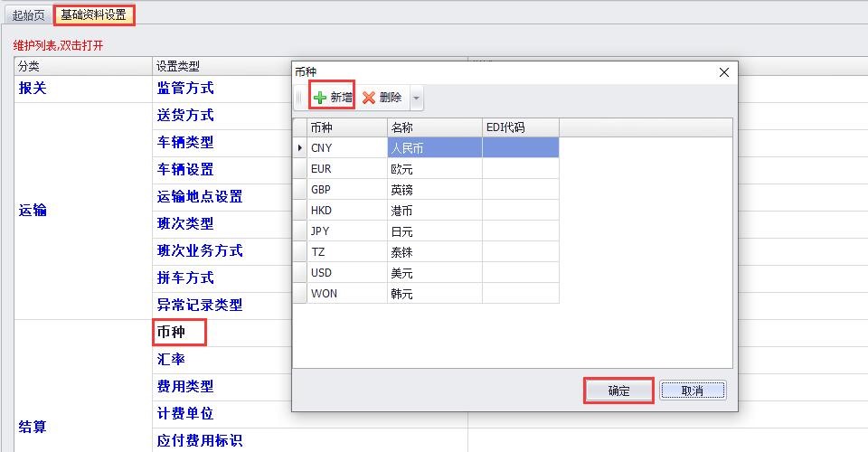Screen dimensions: 868x452
Task: Click the 人民币 name cell
Action: tap(434, 147)
